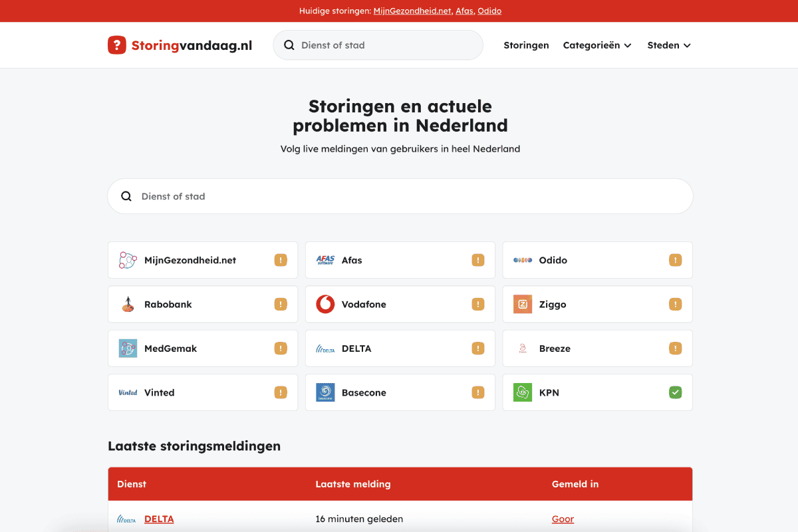
Task: Click the MijnGezondheid.net logo icon
Action: (128, 260)
